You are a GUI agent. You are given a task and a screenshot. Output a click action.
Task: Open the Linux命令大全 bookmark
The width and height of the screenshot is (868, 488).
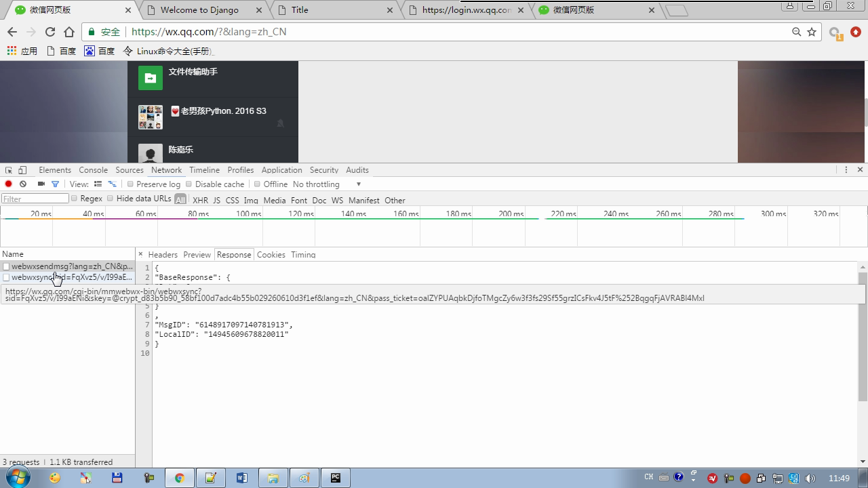point(168,51)
